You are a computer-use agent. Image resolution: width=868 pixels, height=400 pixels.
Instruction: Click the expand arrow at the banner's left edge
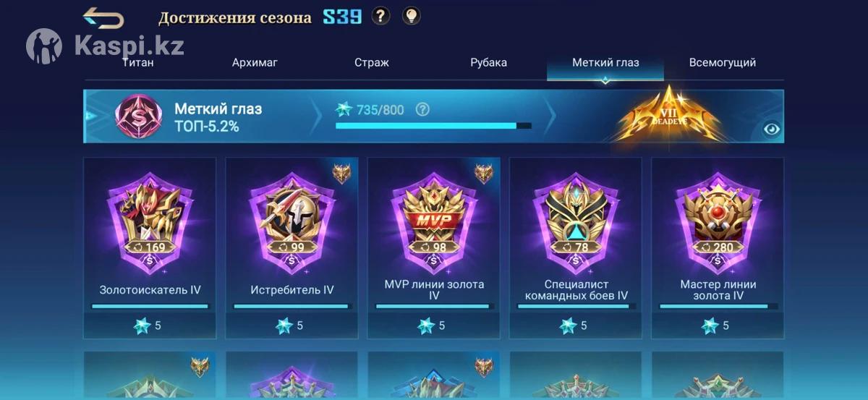90,116
